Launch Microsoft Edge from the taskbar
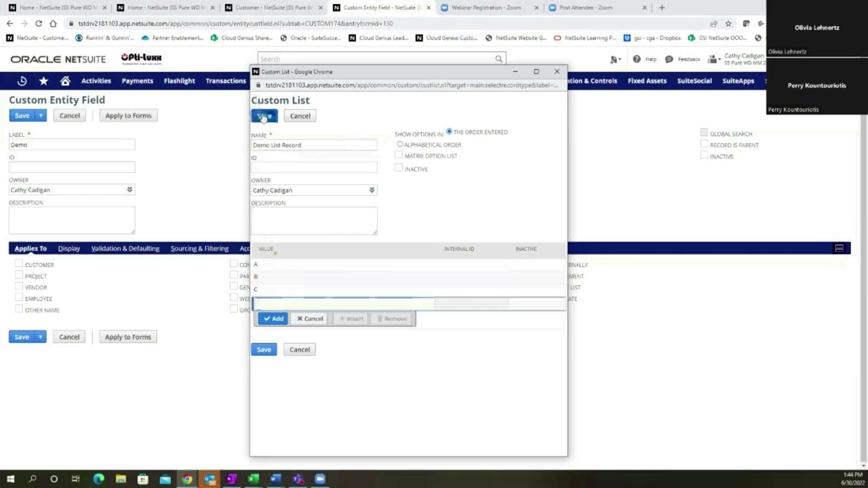The height and width of the screenshot is (488, 868). click(x=98, y=479)
